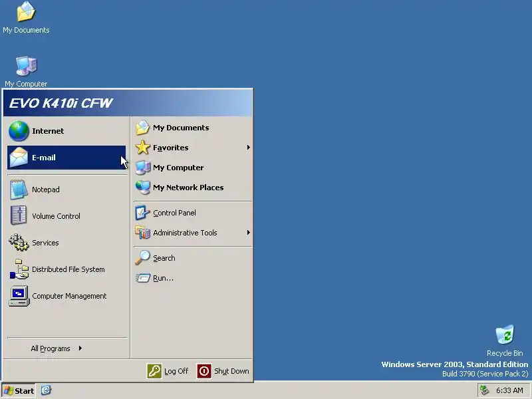Click the Search label in Start menu
The height and width of the screenshot is (399, 532).
click(164, 258)
